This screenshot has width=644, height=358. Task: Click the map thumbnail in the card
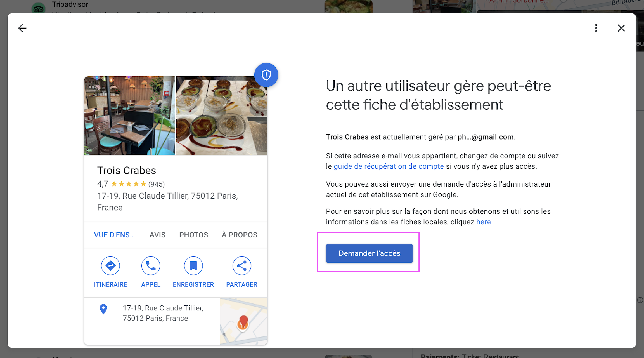(244, 321)
